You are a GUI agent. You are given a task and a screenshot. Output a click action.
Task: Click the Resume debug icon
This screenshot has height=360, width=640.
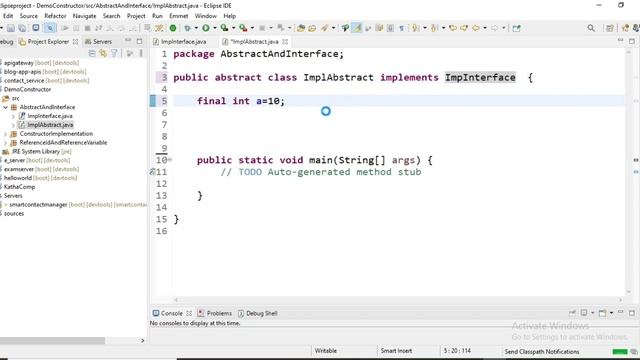[x=65, y=28]
